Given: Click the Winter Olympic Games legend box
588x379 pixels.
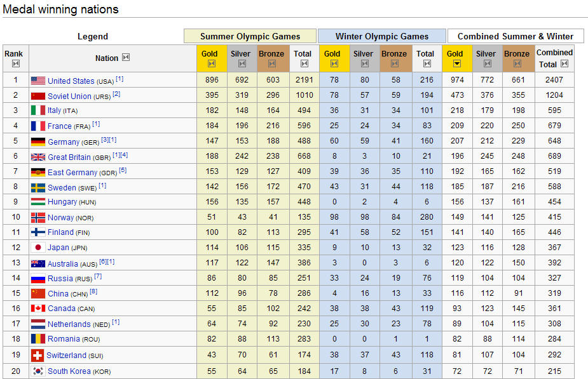Looking at the screenshot, I should pyautogui.click(x=382, y=36).
